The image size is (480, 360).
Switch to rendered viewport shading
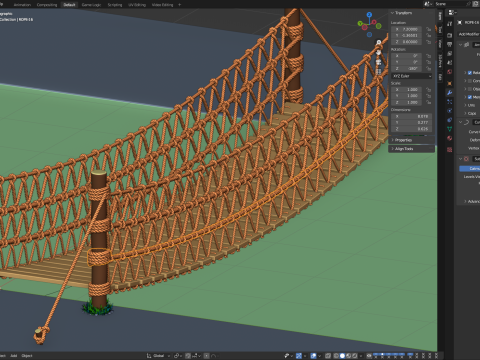coord(355,356)
